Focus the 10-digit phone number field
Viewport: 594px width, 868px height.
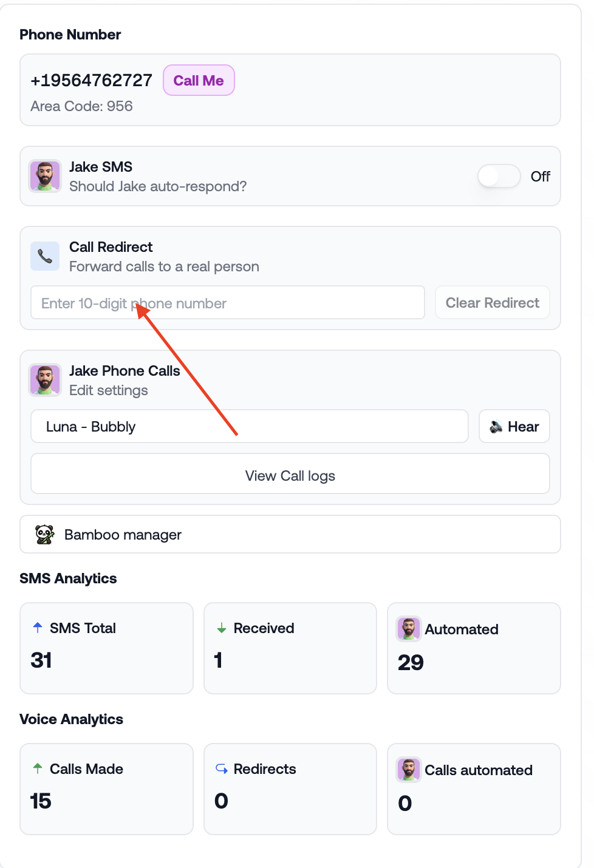pyautogui.click(x=228, y=302)
